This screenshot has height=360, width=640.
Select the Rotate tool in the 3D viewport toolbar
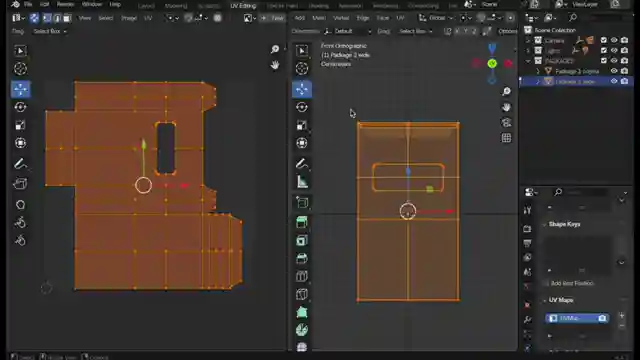click(302, 107)
